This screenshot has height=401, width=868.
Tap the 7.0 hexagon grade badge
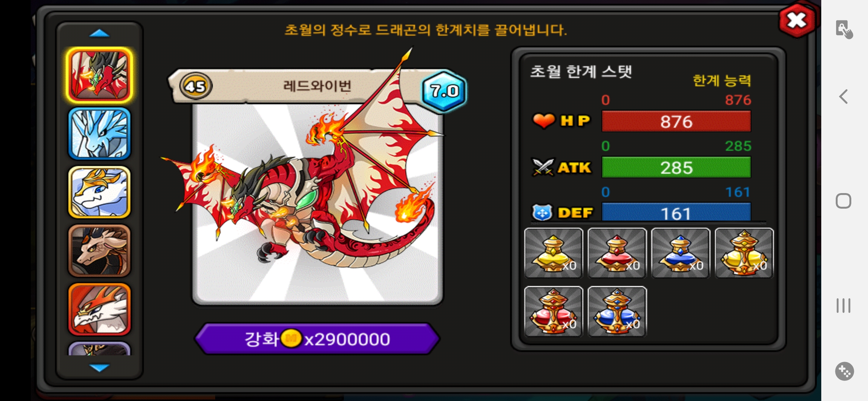coord(444,91)
